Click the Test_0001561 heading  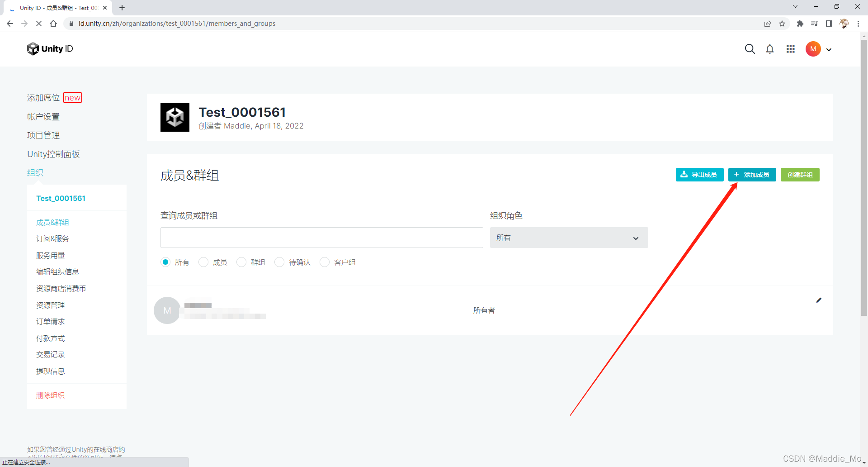click(242, 112)
